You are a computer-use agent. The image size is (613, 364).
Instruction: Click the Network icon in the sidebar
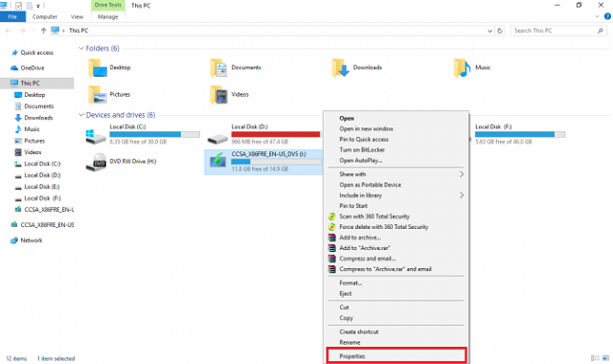pyautogui.click(x=14, y=240)
